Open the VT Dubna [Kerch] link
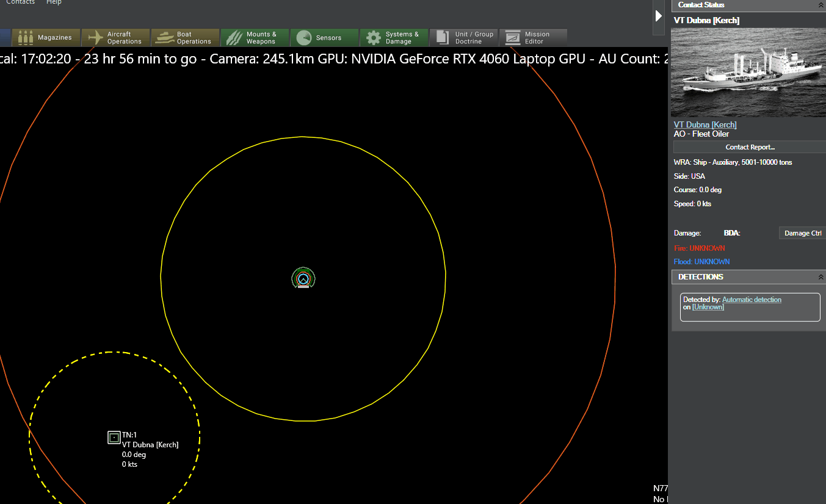The width and height of the screenshot is (826, 504). pyautogui.click(x=705, y=124)
